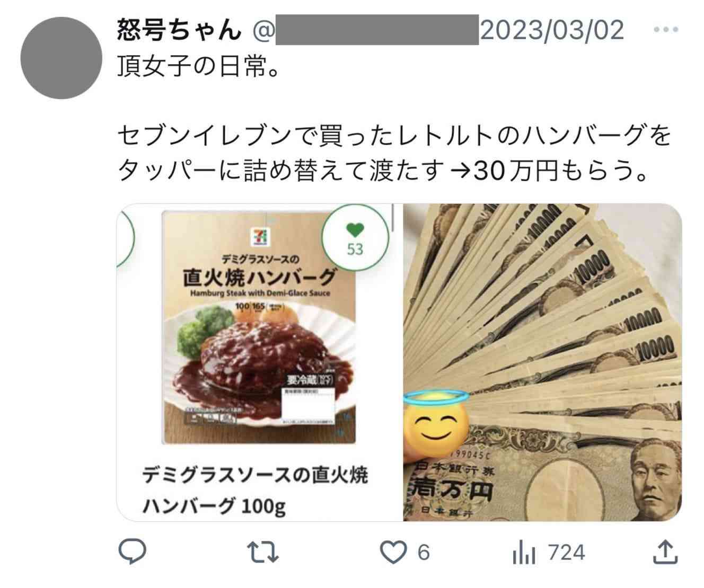Open the tweet date 2023/03/02
Image resolution: width=704 pixels, height=588 pixels.
click(x=552, y=30)
